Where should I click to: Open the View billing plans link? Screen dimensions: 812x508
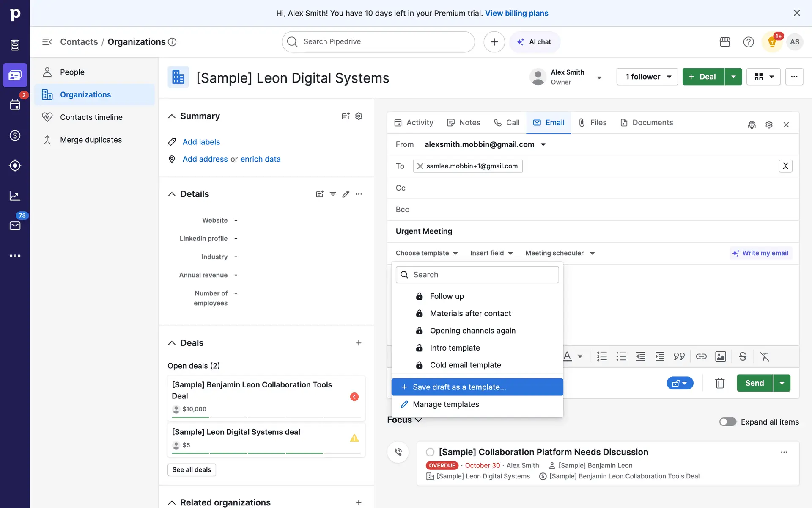point(516,13)
